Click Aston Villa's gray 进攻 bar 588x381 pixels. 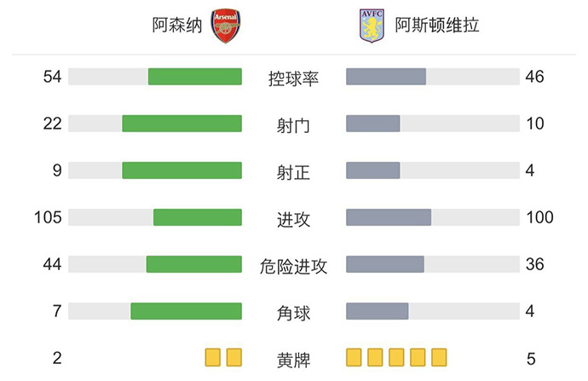click(x=389, y=217)
